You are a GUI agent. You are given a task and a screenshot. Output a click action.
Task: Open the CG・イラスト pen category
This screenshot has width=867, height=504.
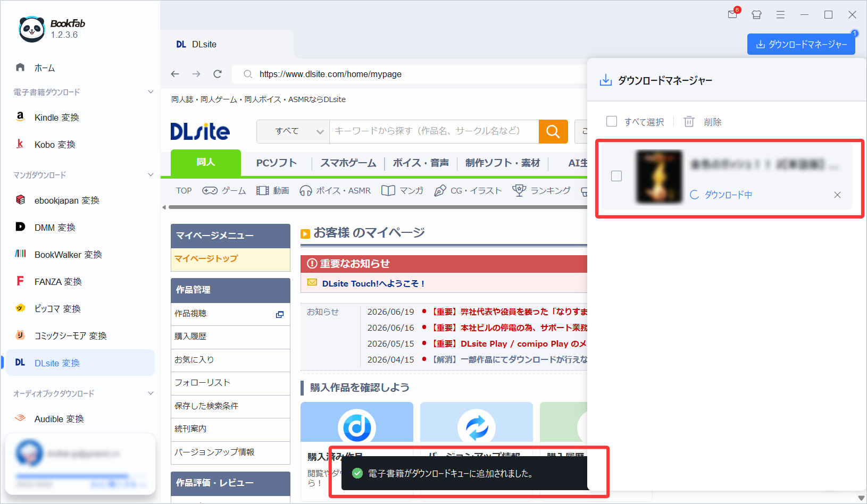pos(468,190)
